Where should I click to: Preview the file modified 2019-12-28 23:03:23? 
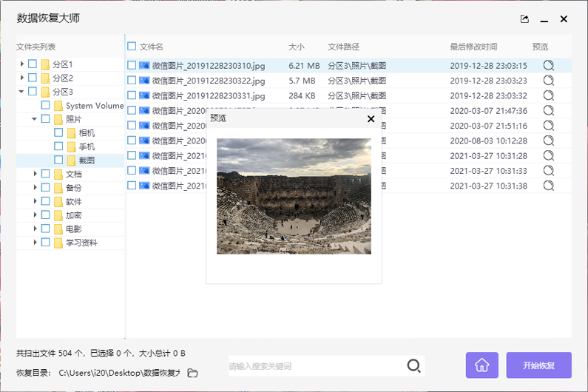(548, 81)
